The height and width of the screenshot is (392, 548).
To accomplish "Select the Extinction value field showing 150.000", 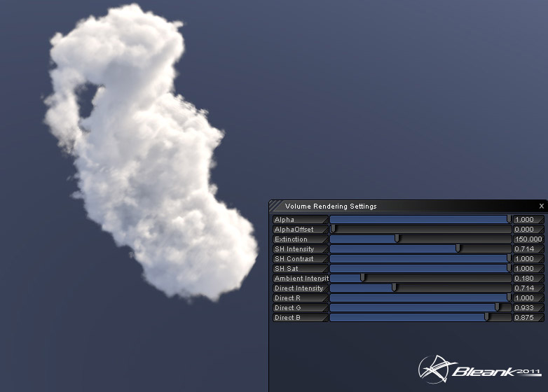I will point(528,239).
